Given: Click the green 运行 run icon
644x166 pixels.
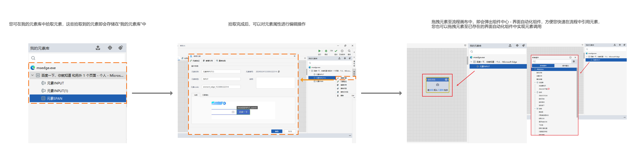Looking at the screenshot, I should [x=319, y=51].
